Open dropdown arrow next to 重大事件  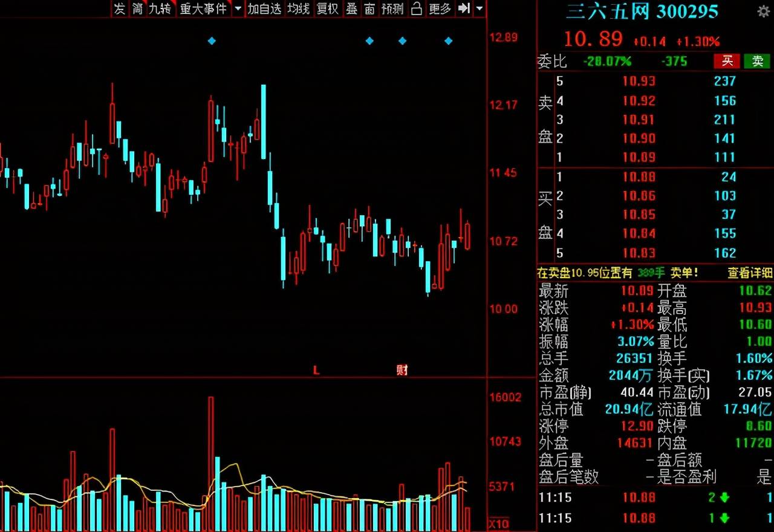click(237, 8)
